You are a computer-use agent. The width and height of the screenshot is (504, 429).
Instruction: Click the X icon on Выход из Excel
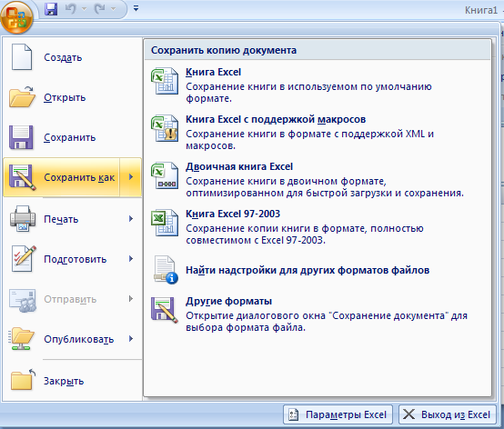click(408, 414)
